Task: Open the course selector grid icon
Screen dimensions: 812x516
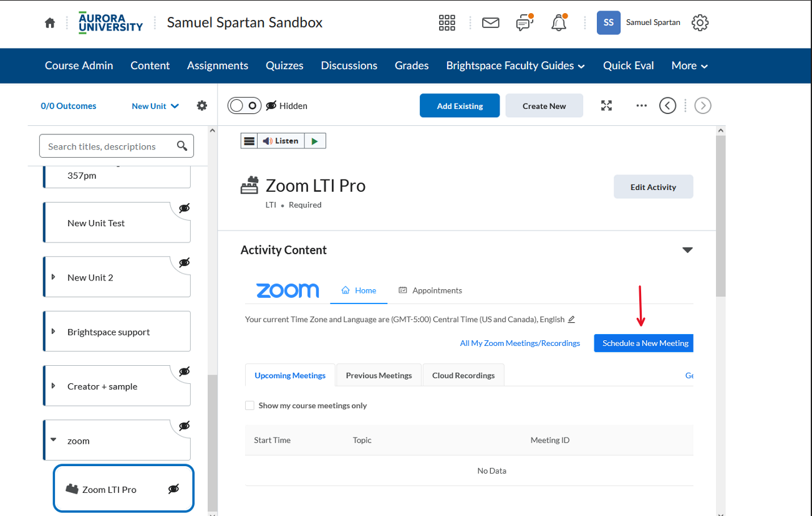Action: click(x=447, y=23)
